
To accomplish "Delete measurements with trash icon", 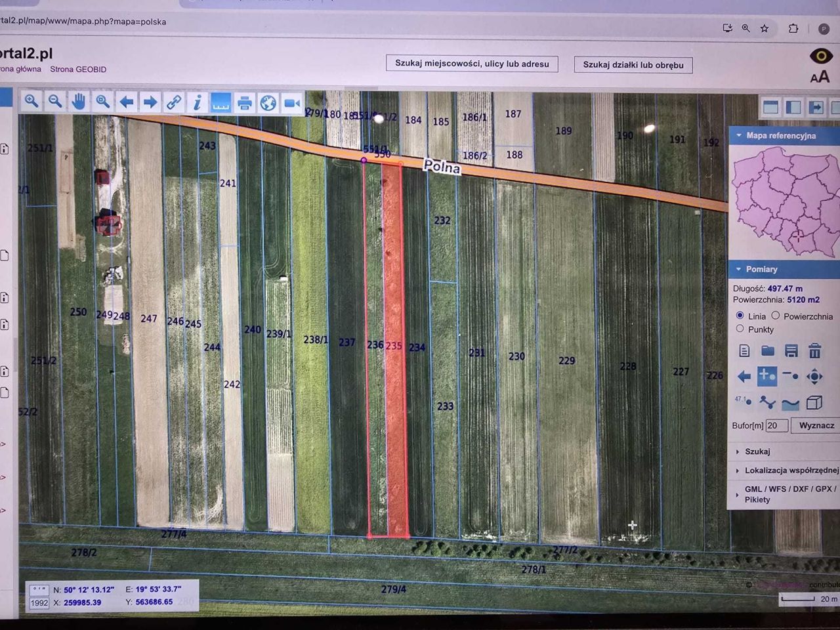I will [x=814, y=350].
